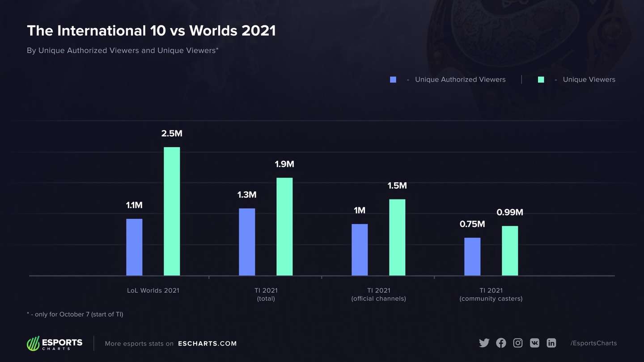Click the Instagram icon
The image size is (644, 362).
click(x=518, y=343)
